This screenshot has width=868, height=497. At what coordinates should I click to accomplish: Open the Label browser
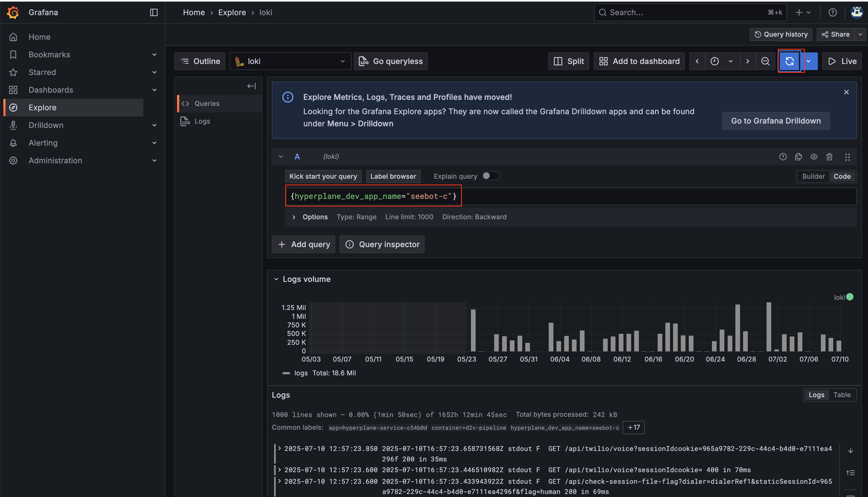pyautogui.click(x=393, y=177)
